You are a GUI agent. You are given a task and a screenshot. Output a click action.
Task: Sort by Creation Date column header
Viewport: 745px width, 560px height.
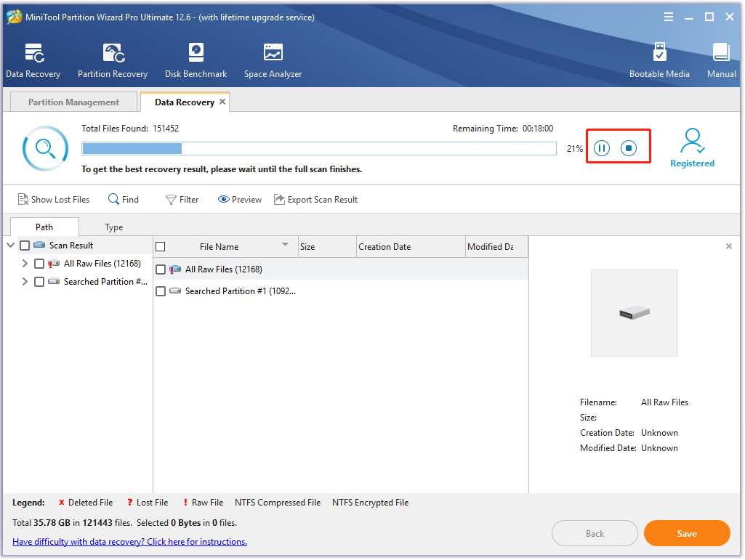[x=411, y=247]
